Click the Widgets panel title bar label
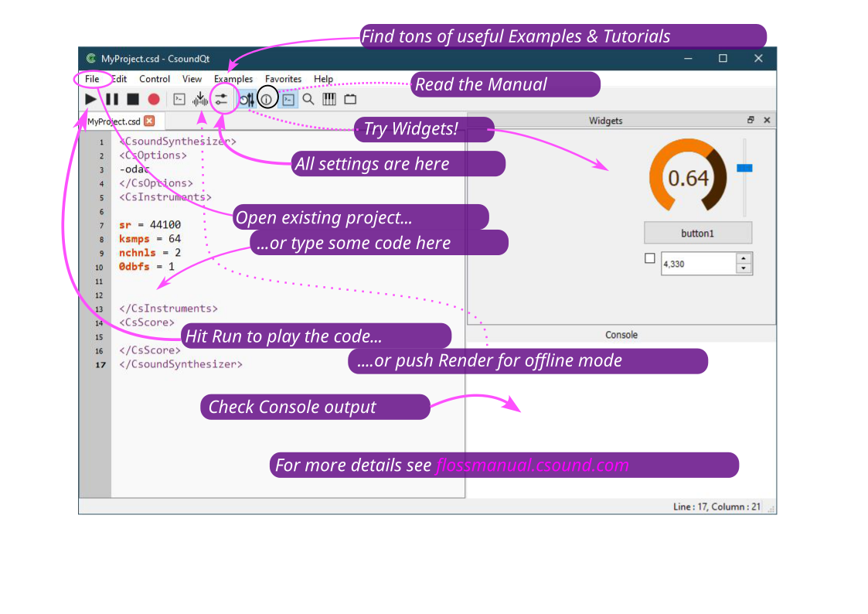 [605, 120]
